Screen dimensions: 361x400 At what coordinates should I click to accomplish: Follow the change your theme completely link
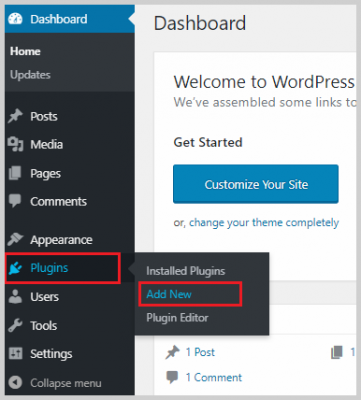click(264, 222)
